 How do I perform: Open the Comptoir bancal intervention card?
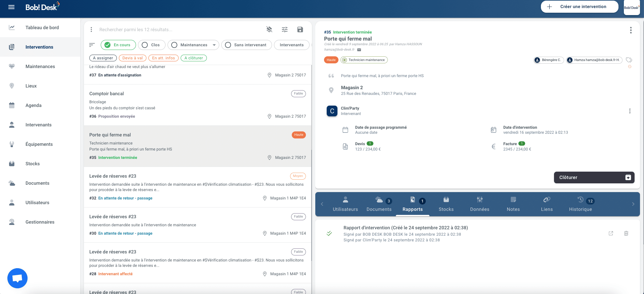point(197,105)
